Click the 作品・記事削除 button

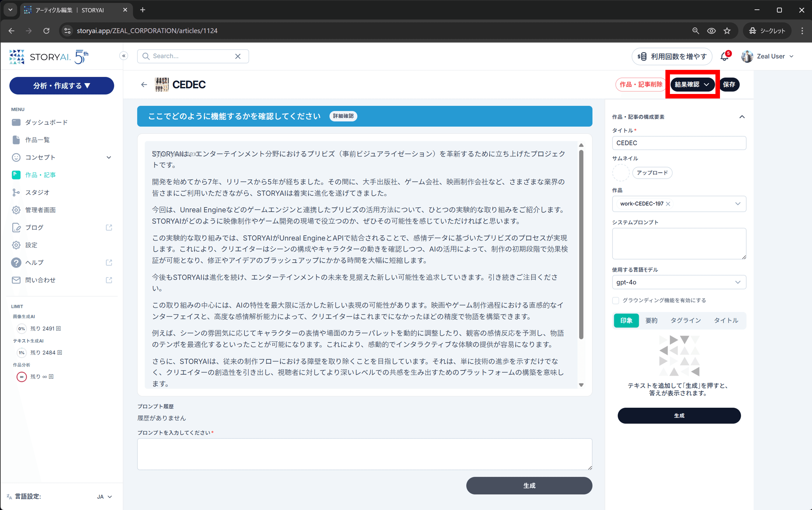point(641,84)
